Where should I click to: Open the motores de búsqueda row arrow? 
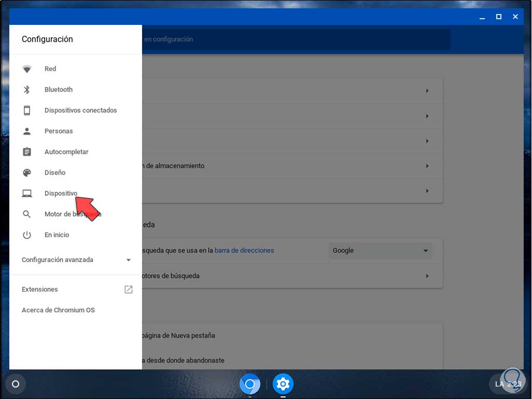pos(427,276)
